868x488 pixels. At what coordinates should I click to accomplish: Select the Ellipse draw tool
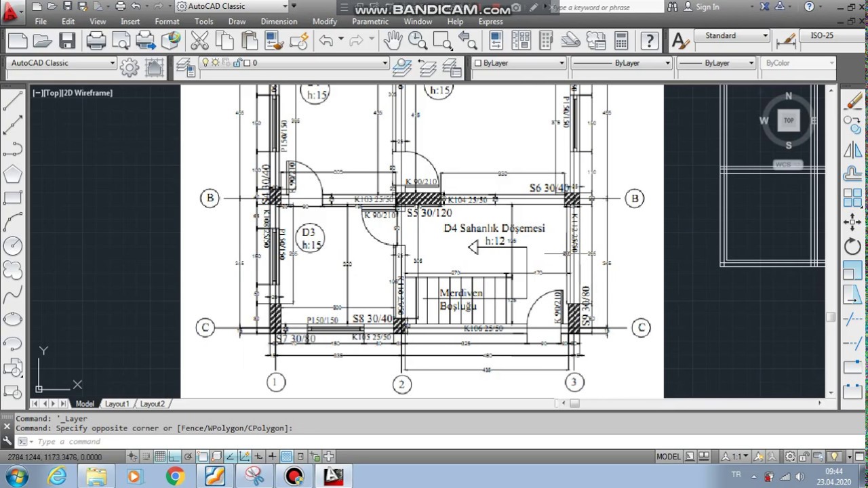(13, 319)
